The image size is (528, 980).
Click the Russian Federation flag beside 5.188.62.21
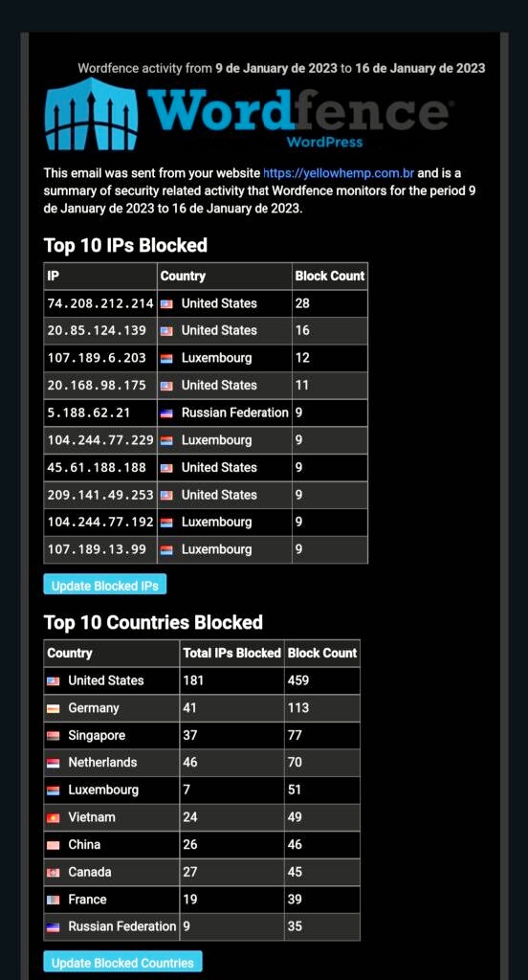pyautogui.click(x=166, y=413)
